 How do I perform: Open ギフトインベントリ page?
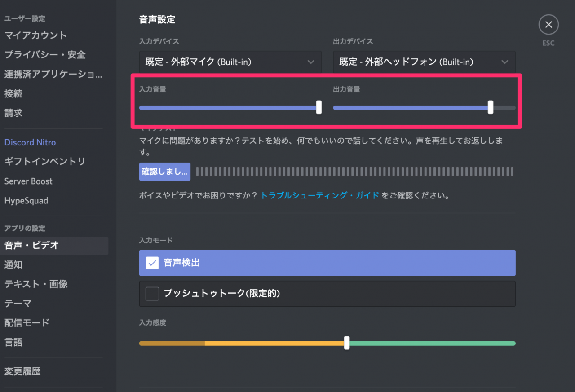coord(45,161)
